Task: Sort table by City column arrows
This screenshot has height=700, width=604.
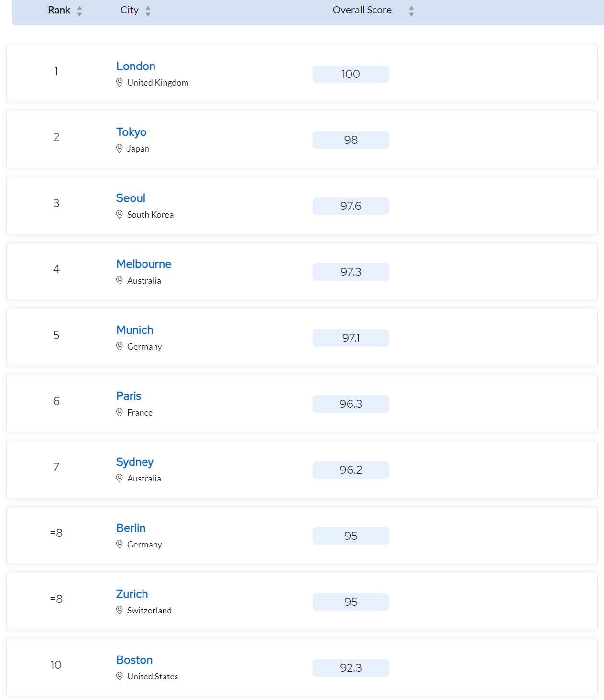Action: pyautogui.click(x=148, y=11)
